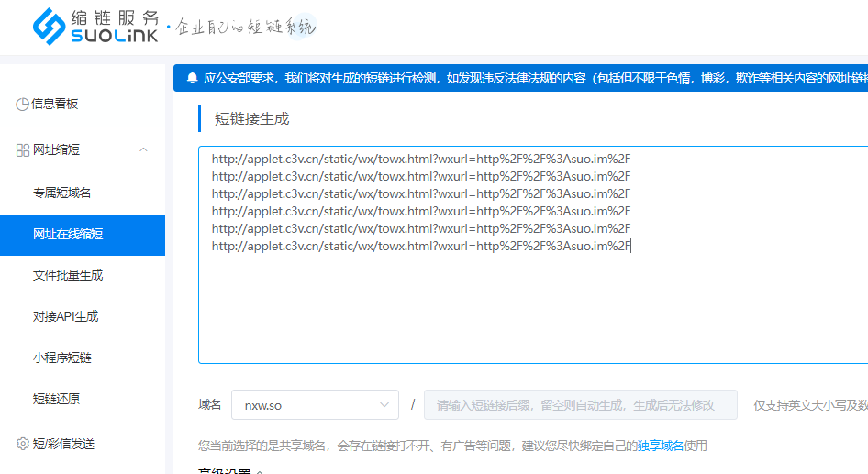The width and height of the screenshot is (868, 474).
Task: Click the 独享域名 link
Action: [x=660, y=446]
